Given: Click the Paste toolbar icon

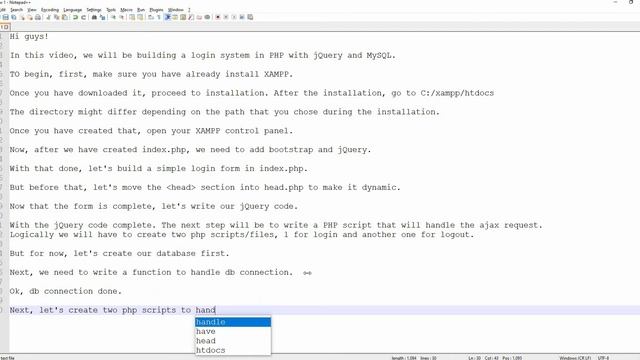Looking at the screenshot, I should [x=65, y=17].
